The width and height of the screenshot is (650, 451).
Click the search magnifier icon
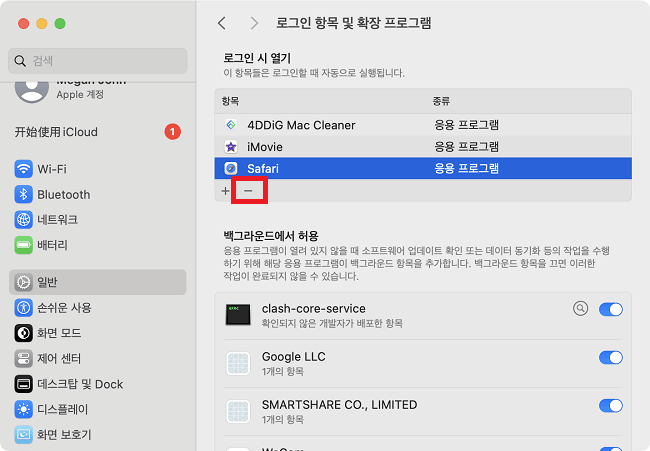(x=20, y=61)
